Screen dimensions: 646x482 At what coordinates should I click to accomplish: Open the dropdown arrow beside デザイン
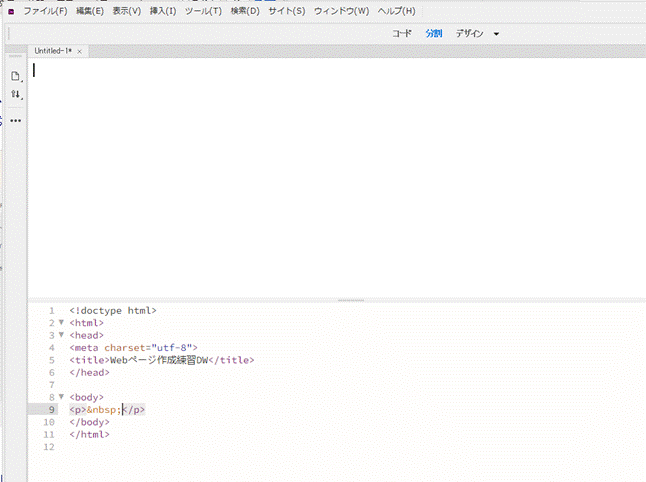point(496,34)
